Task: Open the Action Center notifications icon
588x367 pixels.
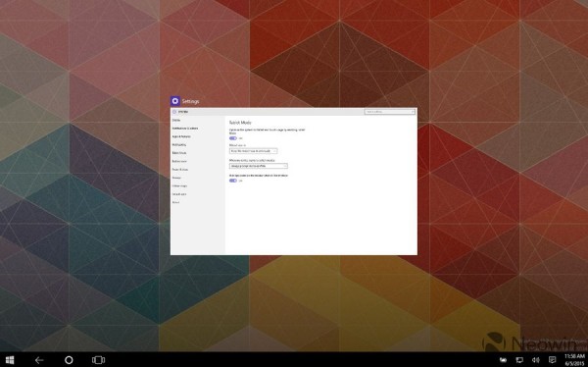Action: [552, 360]
